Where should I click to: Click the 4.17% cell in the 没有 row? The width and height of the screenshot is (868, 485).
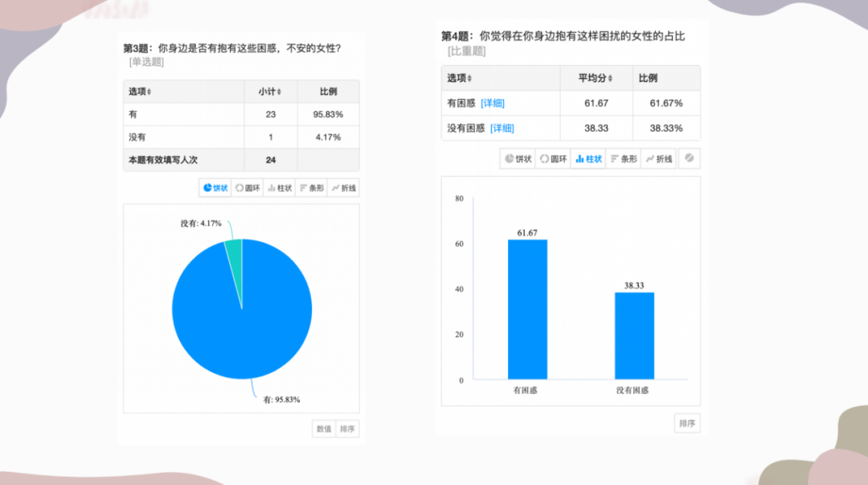point(328,137)
